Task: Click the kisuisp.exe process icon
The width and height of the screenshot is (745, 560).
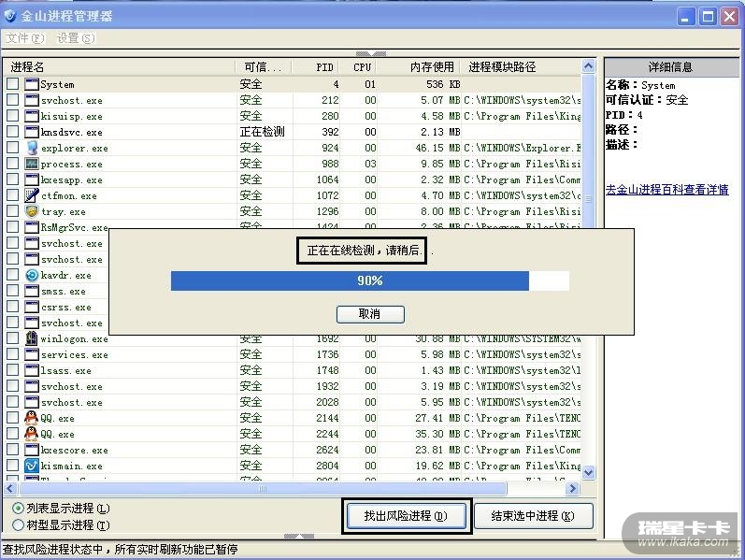Action: pos(32,116)
